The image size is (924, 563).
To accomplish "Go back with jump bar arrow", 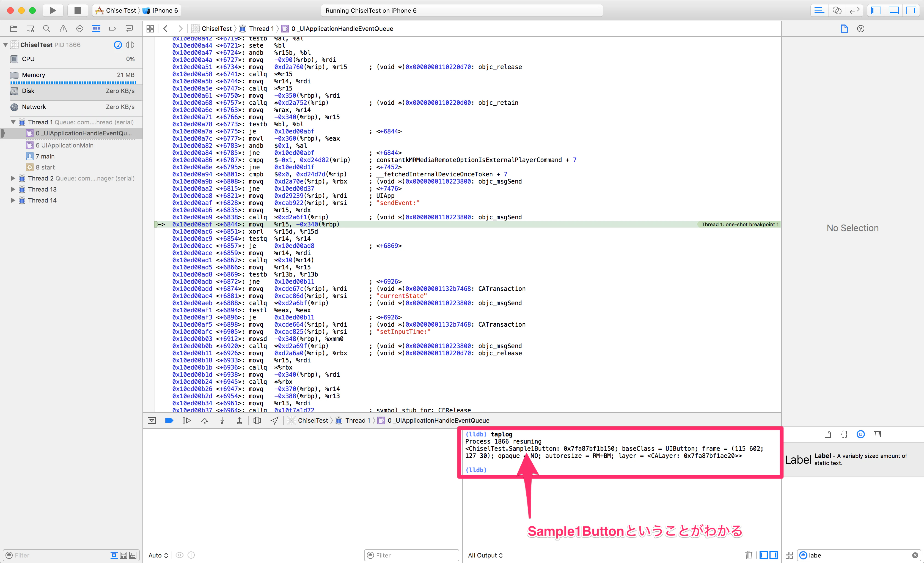I will (x=165, y=29).
